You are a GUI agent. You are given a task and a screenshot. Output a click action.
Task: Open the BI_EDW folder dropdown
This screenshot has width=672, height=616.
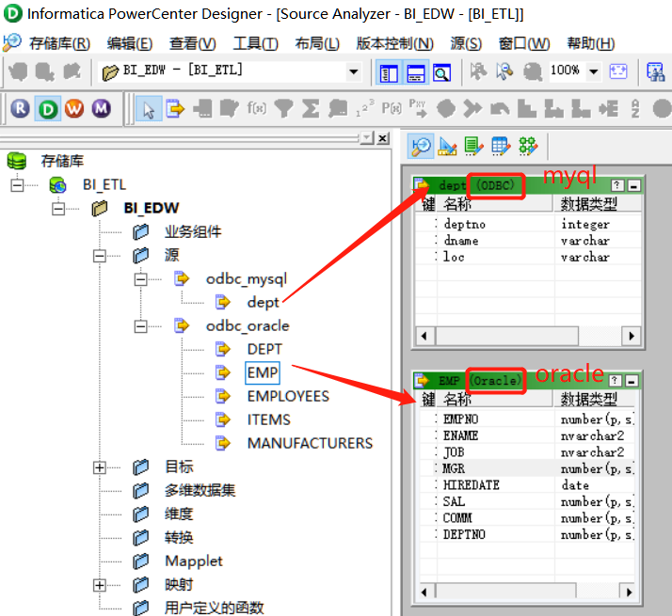pos(354,71)
